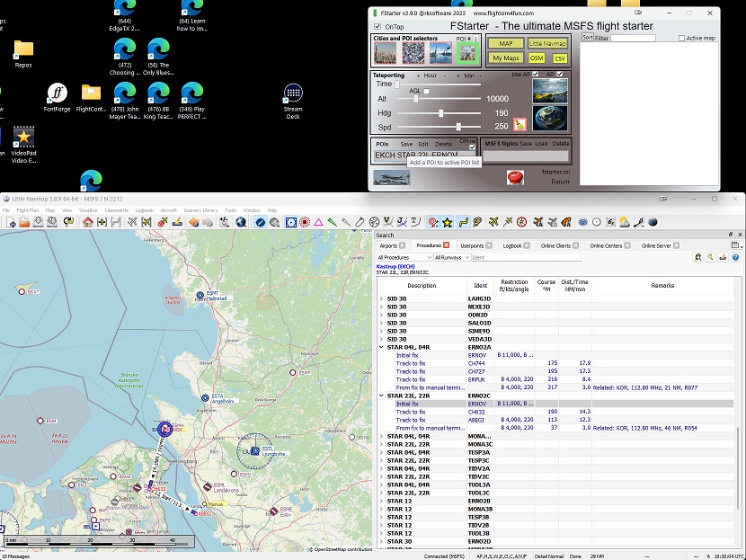
Task: Open the All Procedures dropdown
Action: click(x=403, y=257)
